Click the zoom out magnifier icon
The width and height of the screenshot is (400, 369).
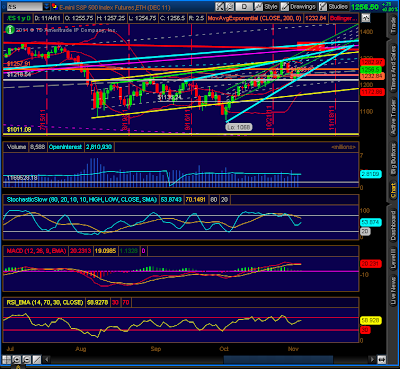tap(26, 360)
